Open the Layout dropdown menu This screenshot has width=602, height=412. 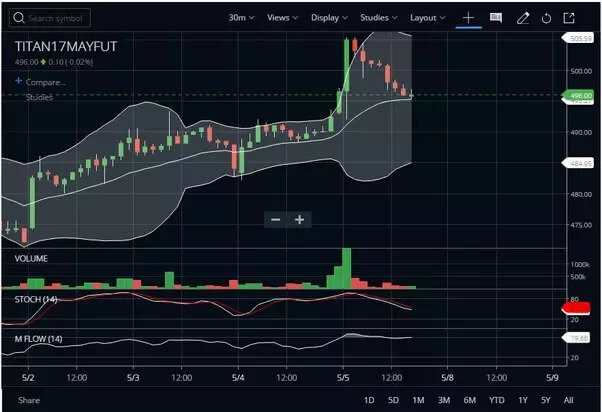[427, 18]
